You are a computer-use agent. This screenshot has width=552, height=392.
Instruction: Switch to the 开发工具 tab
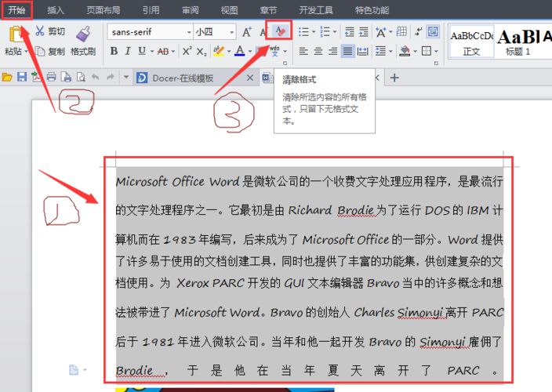pyautogui.click(x=316, y=10)
